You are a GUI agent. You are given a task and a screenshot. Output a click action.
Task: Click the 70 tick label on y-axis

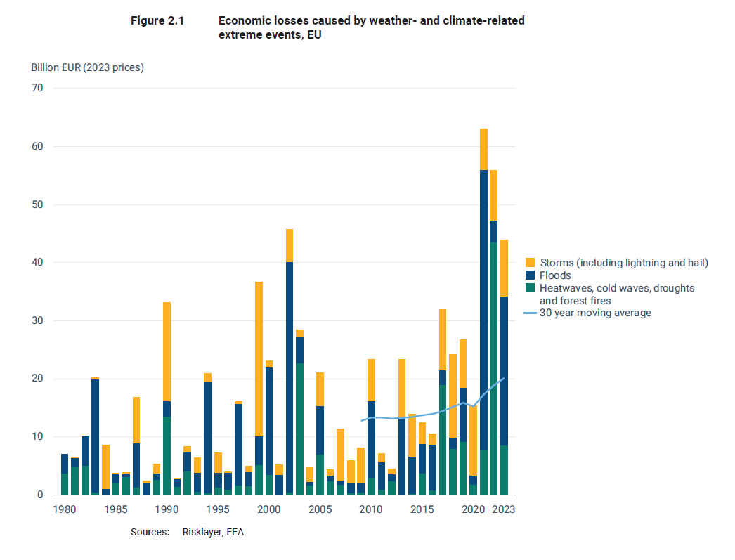pos(37,88)
